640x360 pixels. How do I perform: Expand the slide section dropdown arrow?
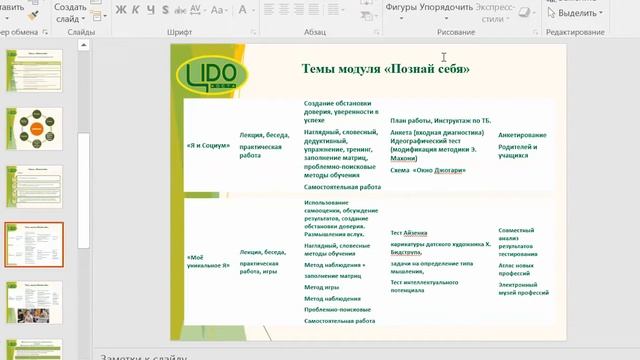coord(105,16)
